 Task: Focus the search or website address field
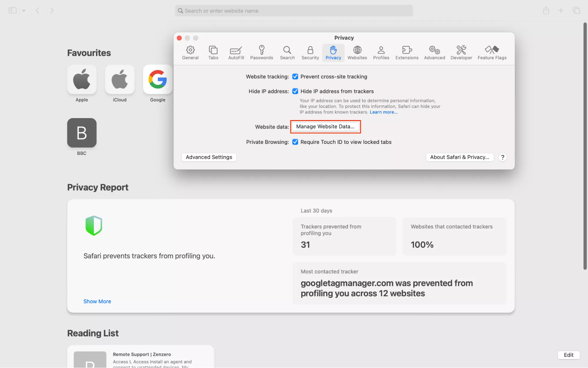[x=294, y=11]
